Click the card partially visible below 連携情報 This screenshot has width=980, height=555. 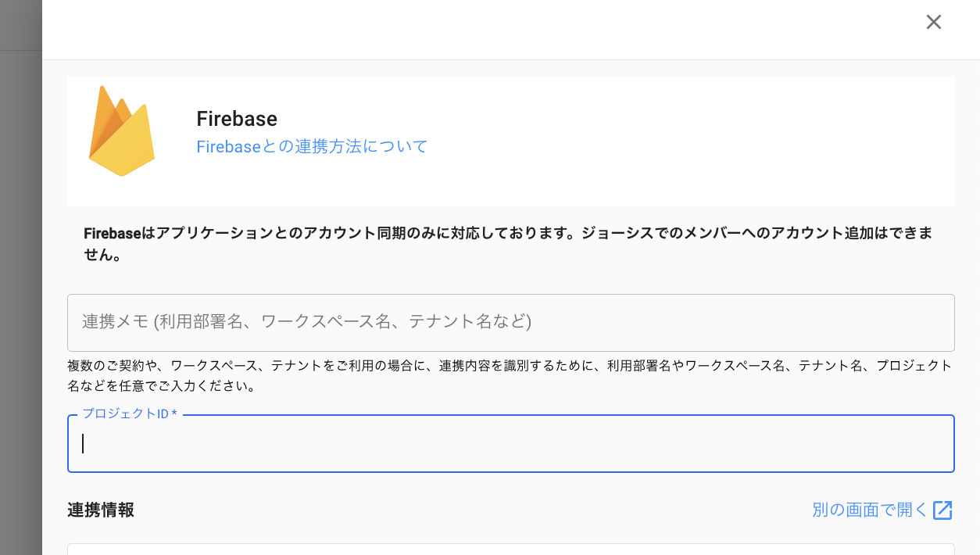click(x=510, y=549)
